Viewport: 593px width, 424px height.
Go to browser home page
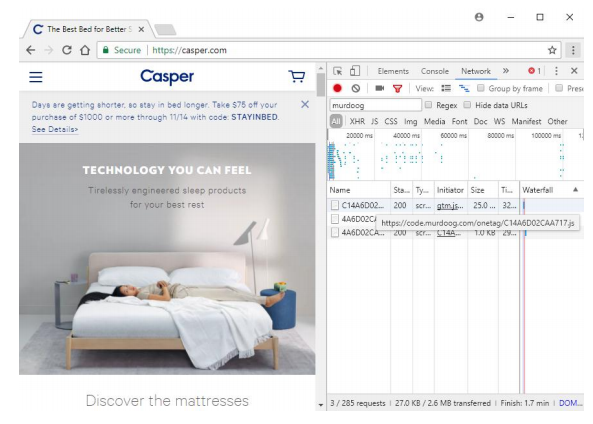[85, 50]
